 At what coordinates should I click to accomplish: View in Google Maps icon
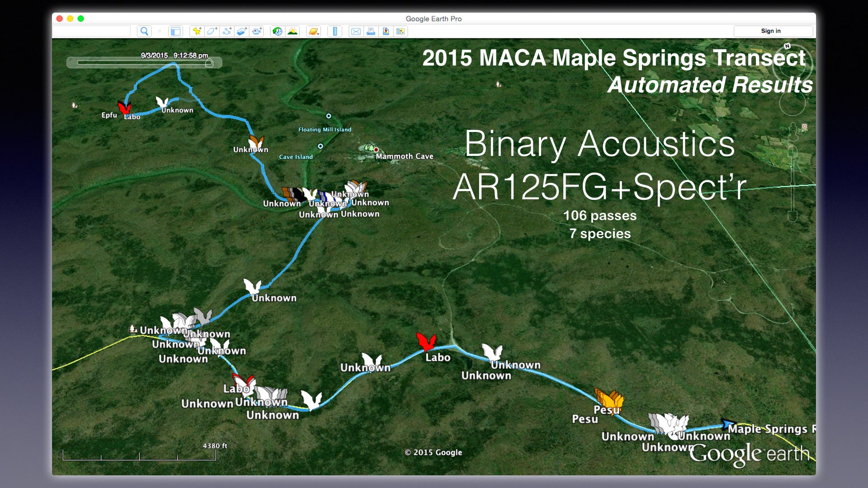(401, 31)
